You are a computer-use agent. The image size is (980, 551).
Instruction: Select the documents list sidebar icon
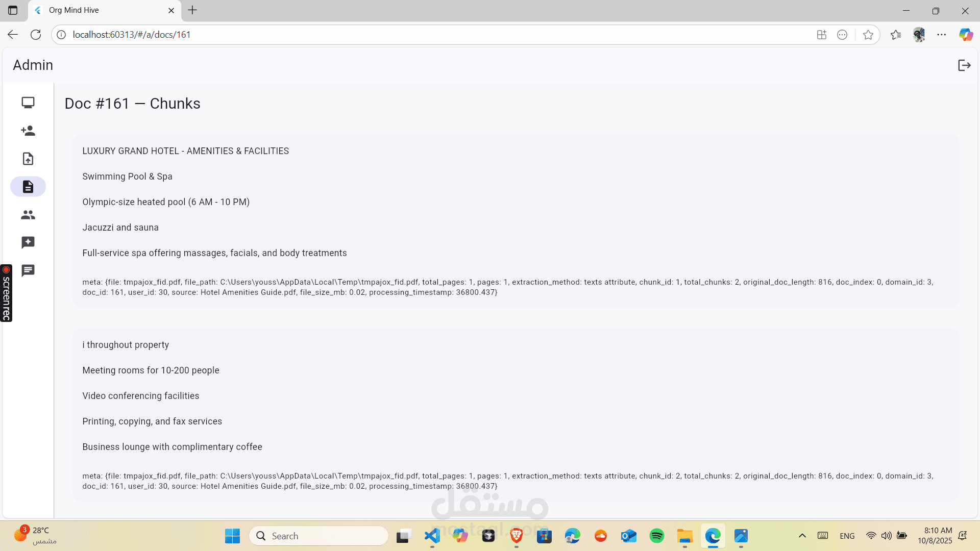point(28,187)
